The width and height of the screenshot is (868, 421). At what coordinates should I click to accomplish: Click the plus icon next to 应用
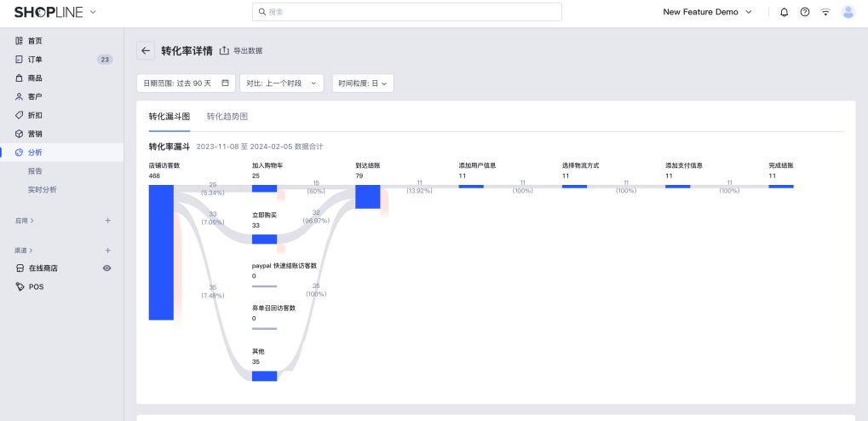tap(108, 221)
